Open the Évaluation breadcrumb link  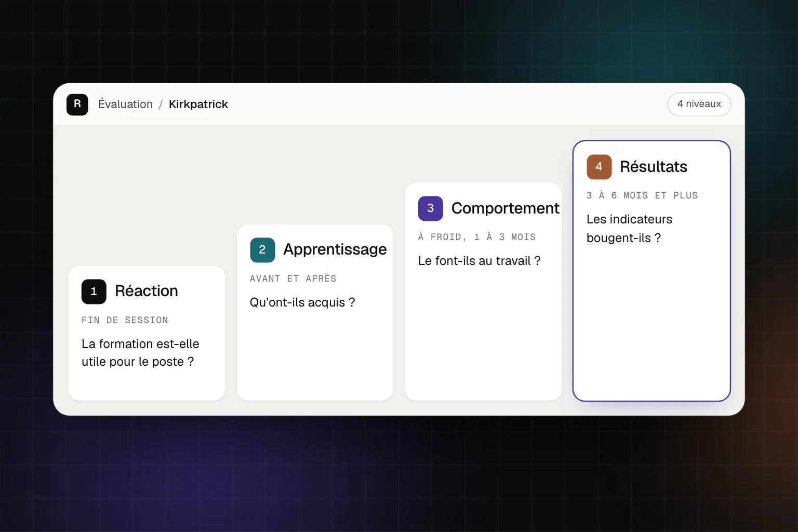[x=126, y=104]
